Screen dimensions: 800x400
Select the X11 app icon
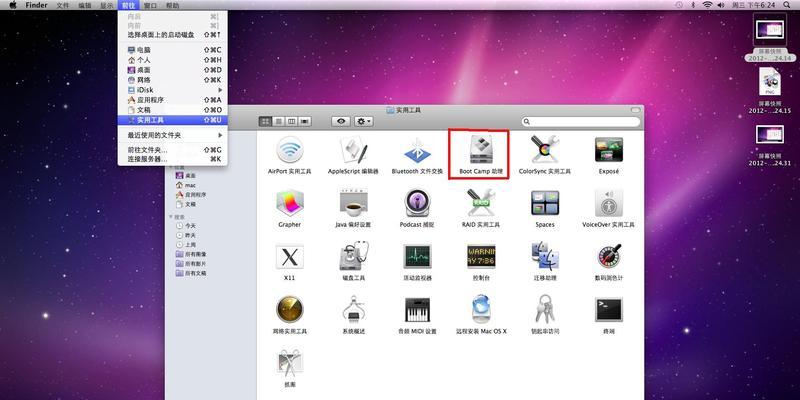pos(290,256)
